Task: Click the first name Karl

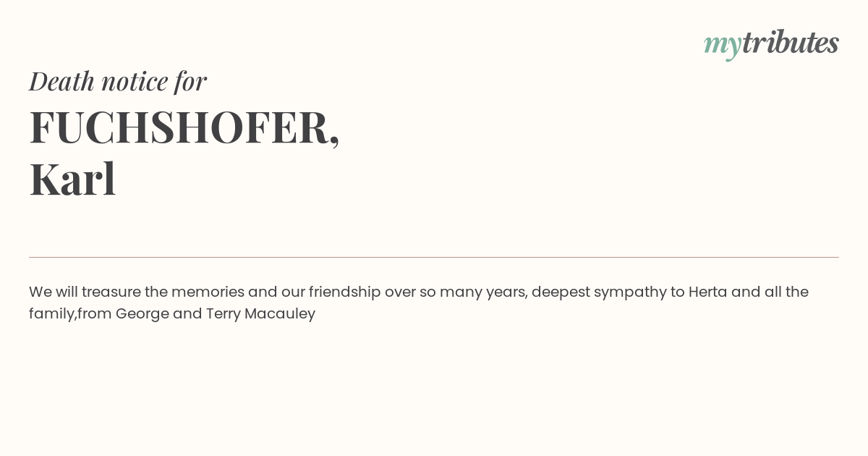Action: 72,180
